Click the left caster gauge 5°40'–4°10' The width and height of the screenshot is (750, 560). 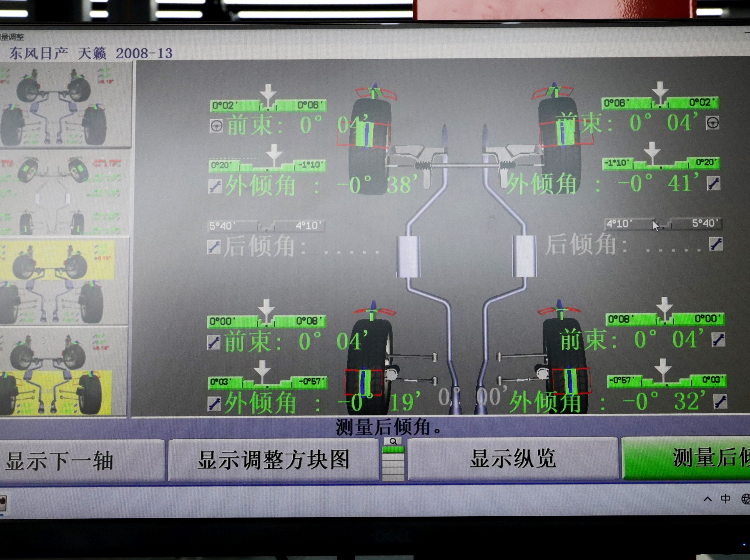tap(267, 226)
